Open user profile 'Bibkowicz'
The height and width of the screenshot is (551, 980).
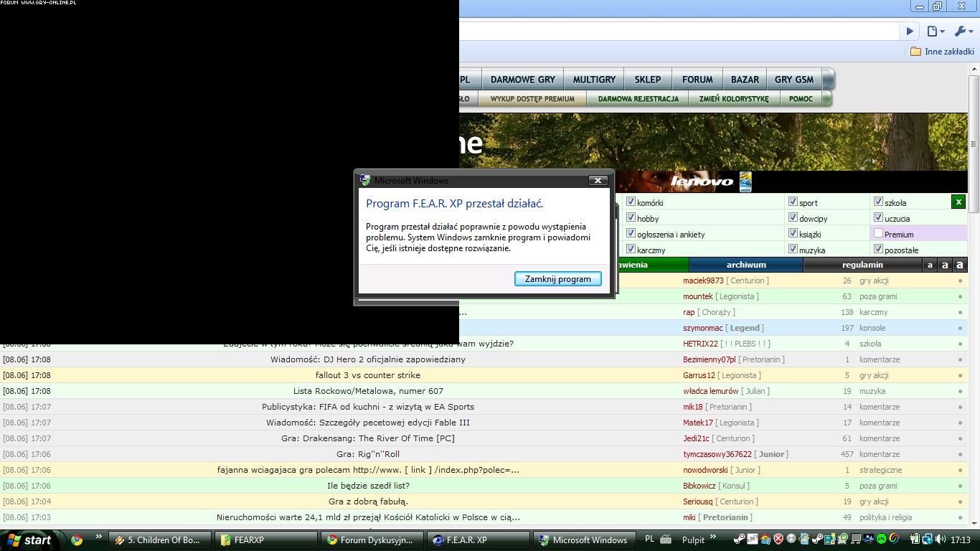coord(699,486)
